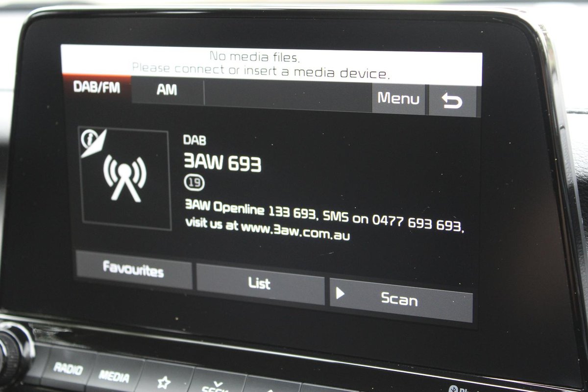Tap the Bluetooth logo on bezel

click(x=453, y=389)
